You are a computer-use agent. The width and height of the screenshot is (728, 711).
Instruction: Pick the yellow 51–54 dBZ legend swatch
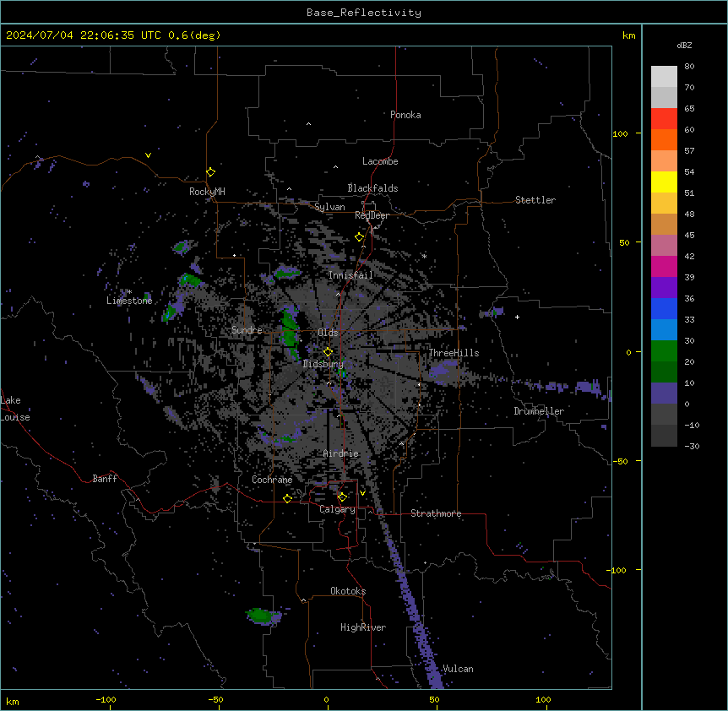[664, 182]
